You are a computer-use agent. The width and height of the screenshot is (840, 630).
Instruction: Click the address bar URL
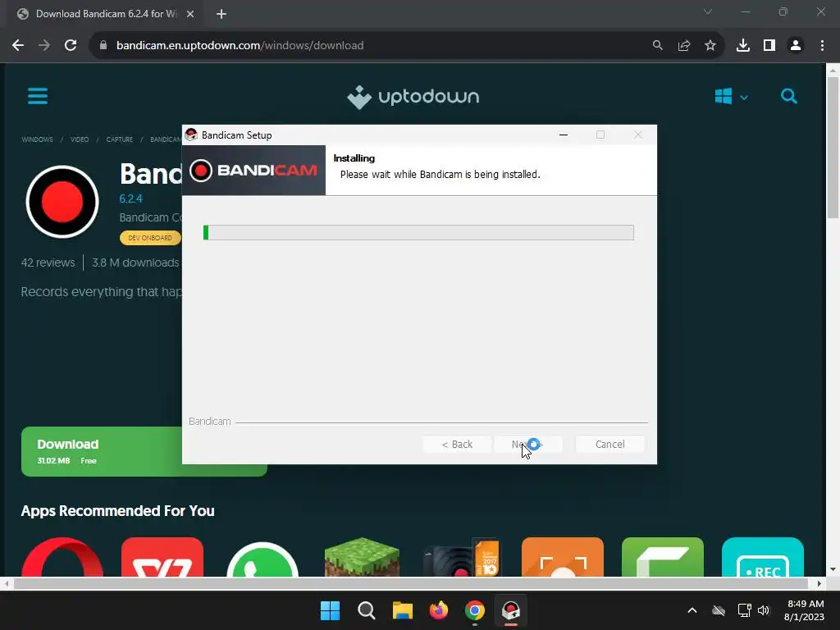240,46
